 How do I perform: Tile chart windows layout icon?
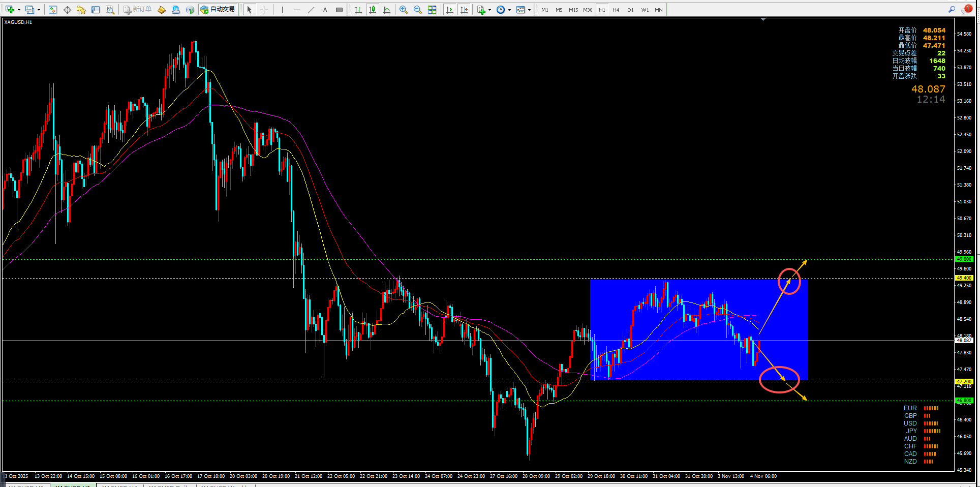(x=432, y=10)
